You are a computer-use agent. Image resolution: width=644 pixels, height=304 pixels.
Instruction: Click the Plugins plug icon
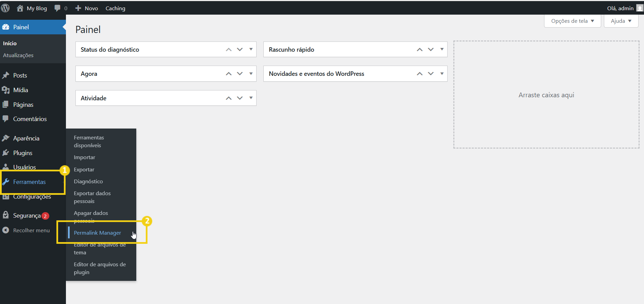point(6,153)
